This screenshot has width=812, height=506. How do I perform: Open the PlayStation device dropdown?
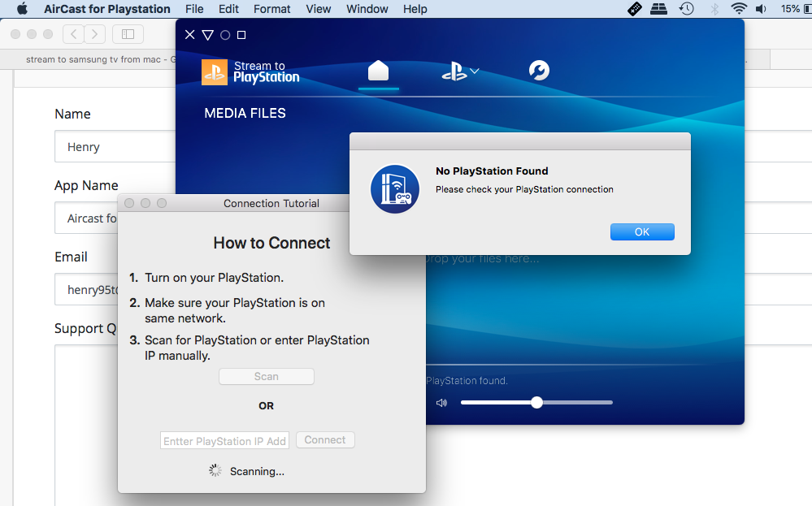(x=460, y=71)
